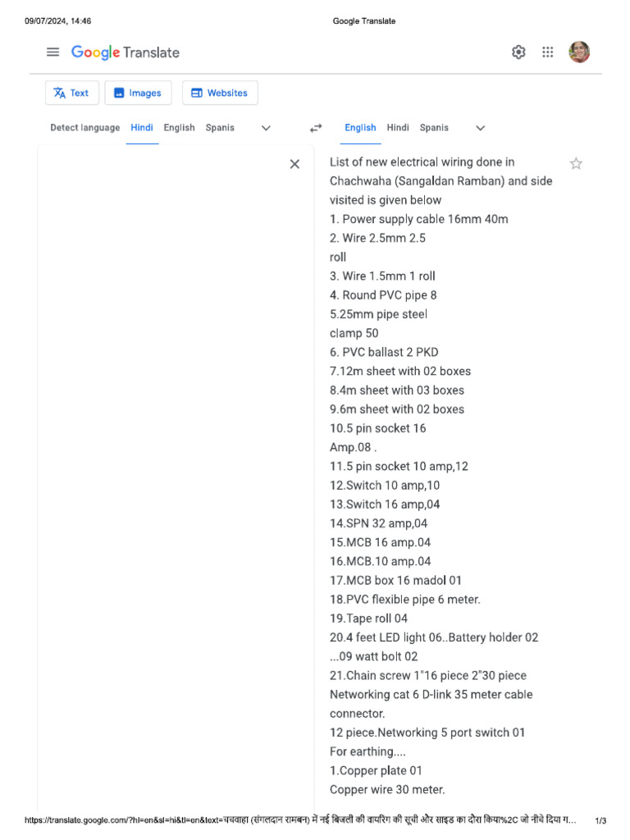This screenshot has height=840, width=630.
Task: Click inside the source text box
Action: [164, 410]
